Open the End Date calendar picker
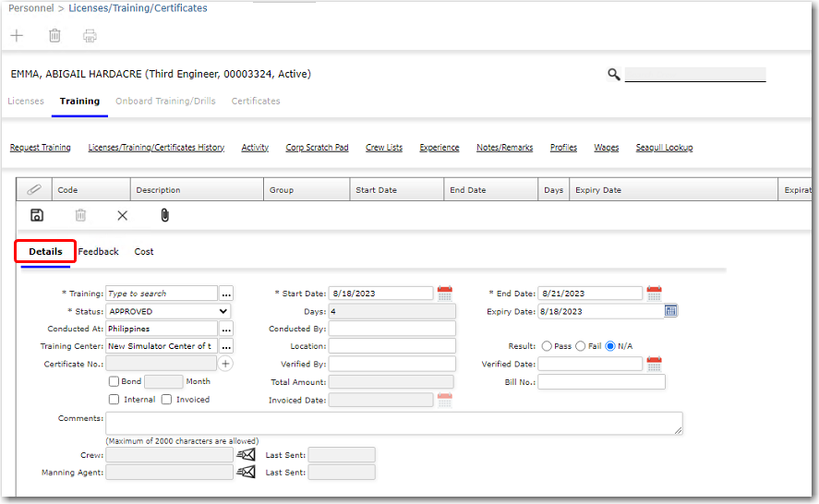This screenshot has height=504, width=819. click(654, 293)
